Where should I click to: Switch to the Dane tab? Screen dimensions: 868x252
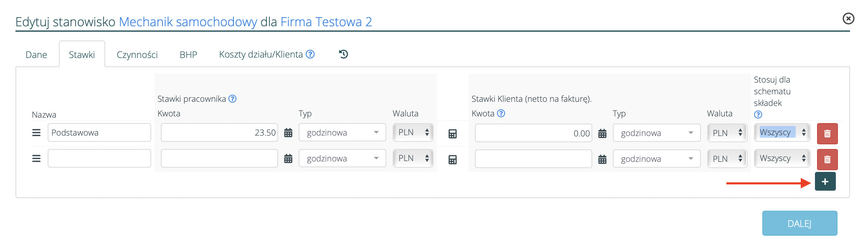pos(36,55)
